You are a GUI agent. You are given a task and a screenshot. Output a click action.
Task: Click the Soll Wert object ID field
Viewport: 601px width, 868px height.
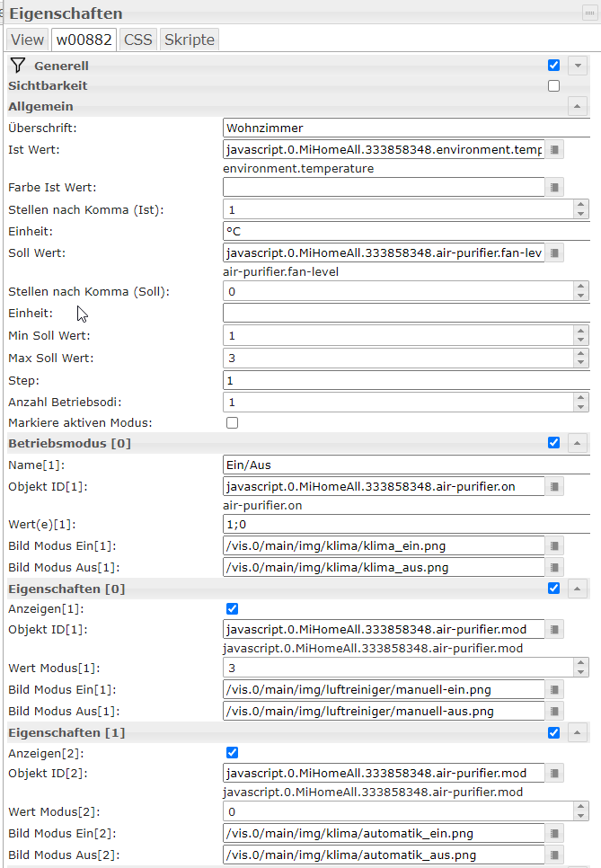click(x=384, y=253)
